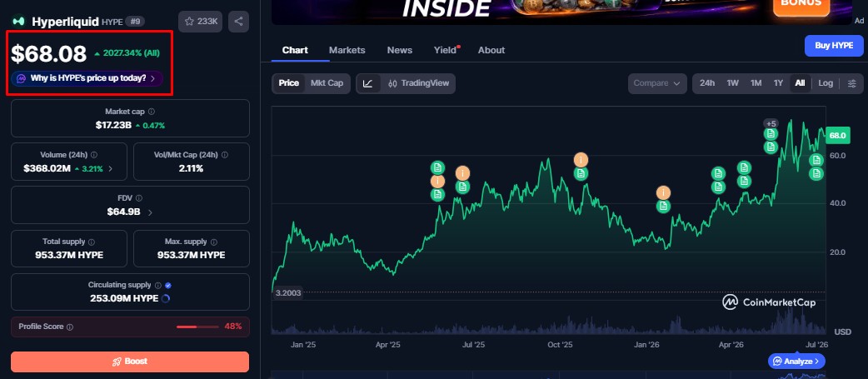Open Max. supply info icon
868x379 pixels.
click(214, 242)
